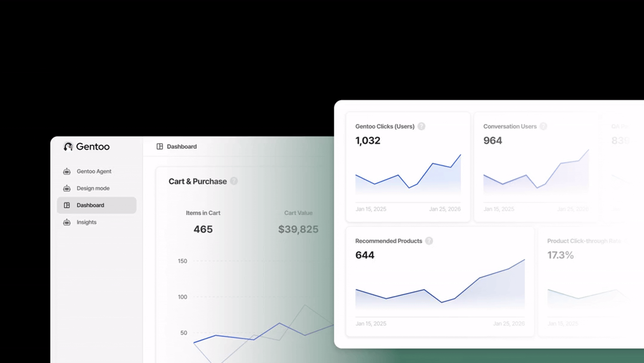Click Jan 25, 2026 under Gentoo Clicks
This screenshot has height=363, width=644.
click(445, 209)
